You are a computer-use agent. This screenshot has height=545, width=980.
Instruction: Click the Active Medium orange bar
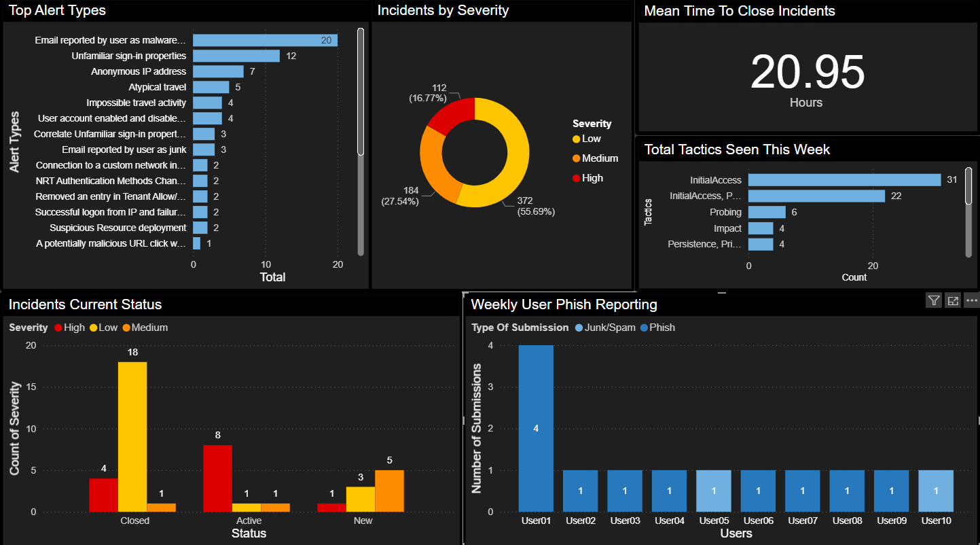(x=275, y=508)
